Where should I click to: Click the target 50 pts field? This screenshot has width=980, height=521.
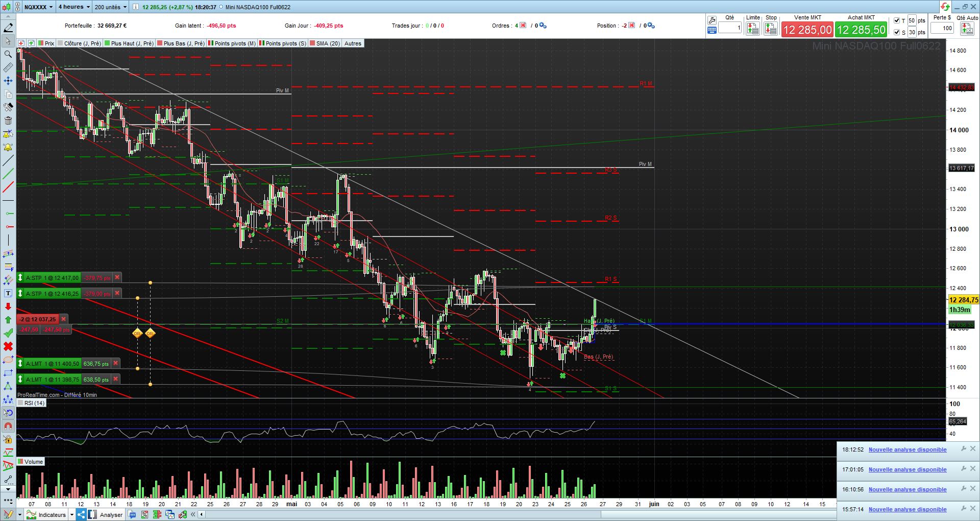(912, 20)
